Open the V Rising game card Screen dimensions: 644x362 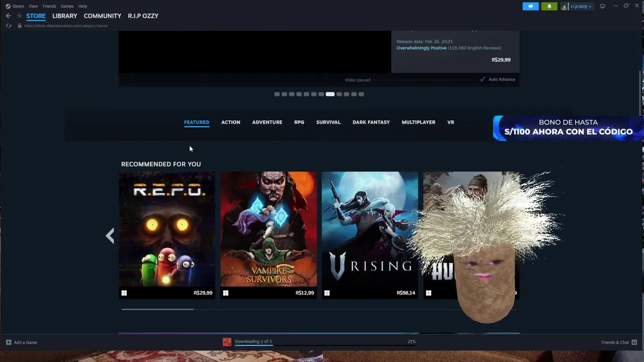coord(370,235)
